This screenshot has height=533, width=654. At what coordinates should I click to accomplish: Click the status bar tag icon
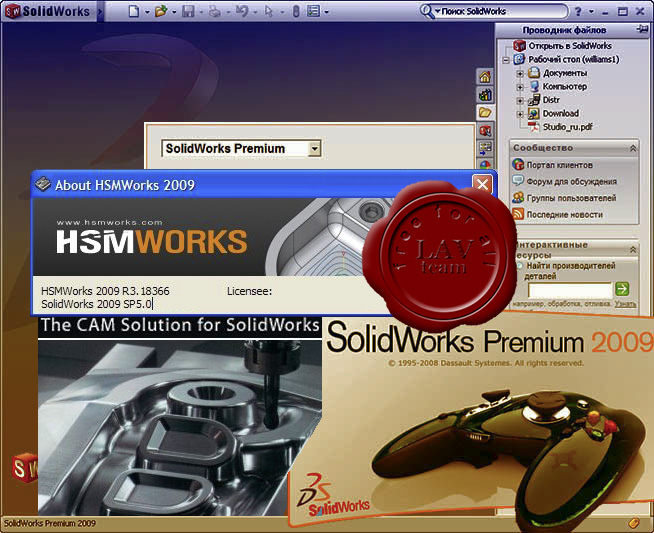point(633,523)
